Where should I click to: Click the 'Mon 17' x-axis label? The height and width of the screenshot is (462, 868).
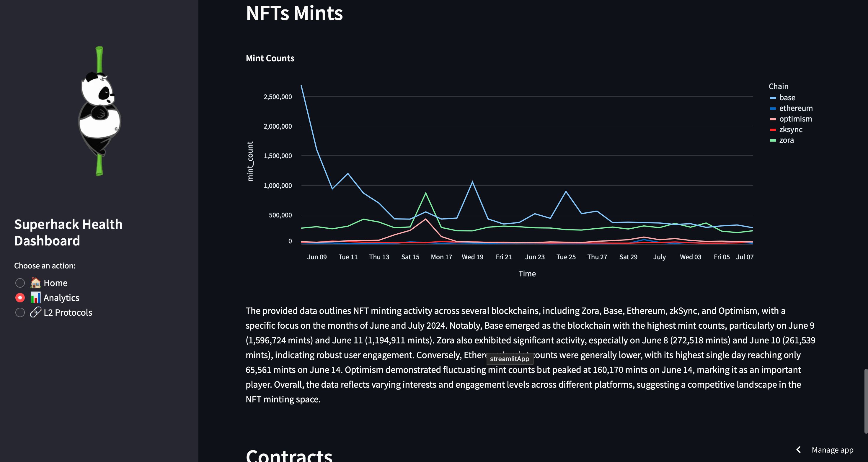441,257
